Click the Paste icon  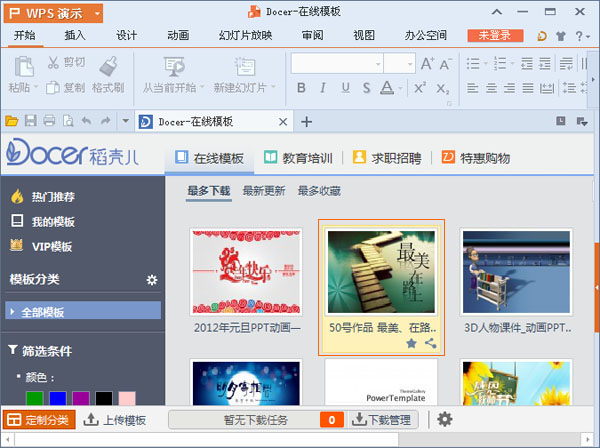point(24,66)
